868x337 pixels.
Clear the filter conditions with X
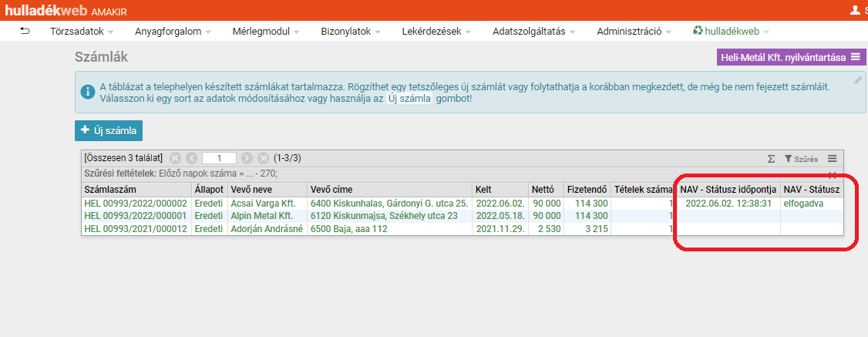point(832,175)
